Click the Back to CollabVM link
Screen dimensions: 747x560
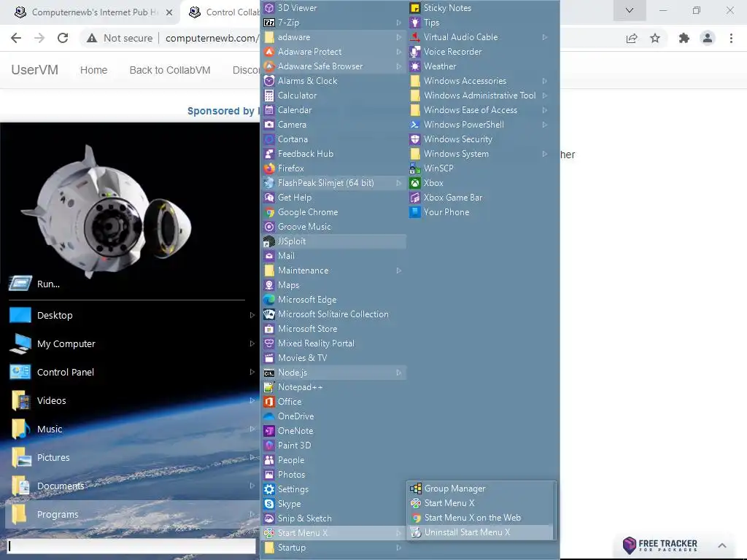pyautogui.click(x=169, y=70)
